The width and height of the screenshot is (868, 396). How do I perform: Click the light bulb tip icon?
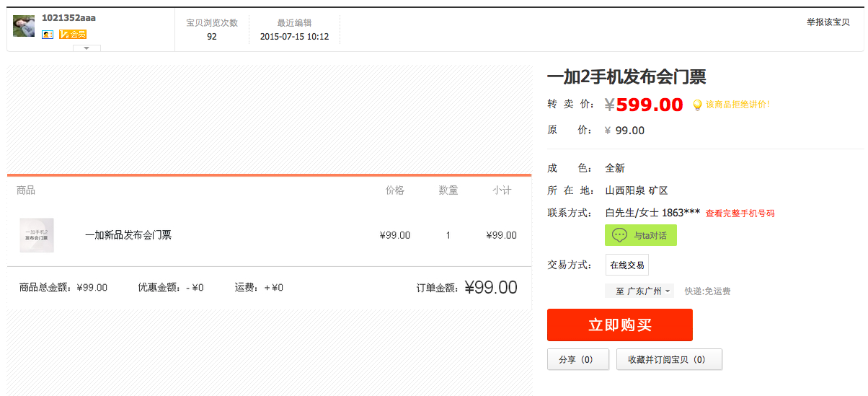pyautogui.click(x=697, y=105)
